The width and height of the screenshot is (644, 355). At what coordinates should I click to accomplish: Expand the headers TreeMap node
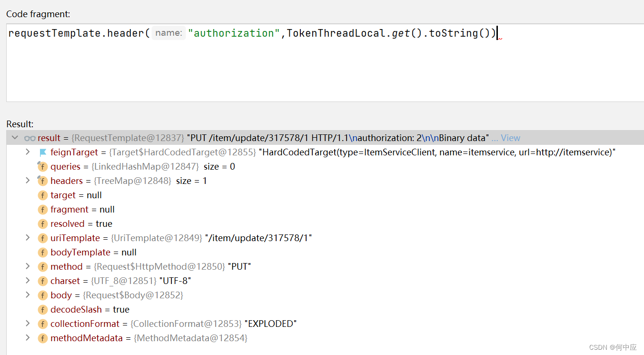(28, 181)
